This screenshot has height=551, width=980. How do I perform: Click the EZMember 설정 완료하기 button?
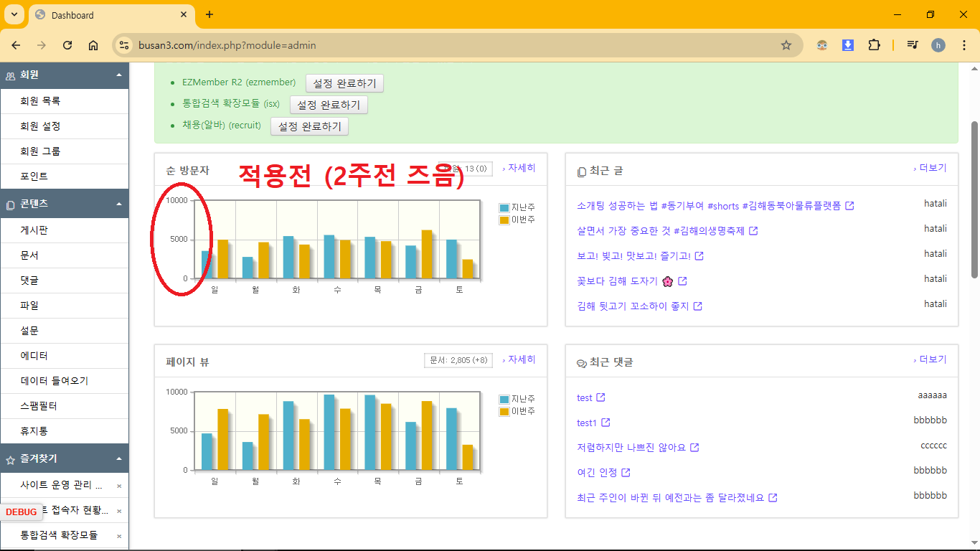(344, 83)
